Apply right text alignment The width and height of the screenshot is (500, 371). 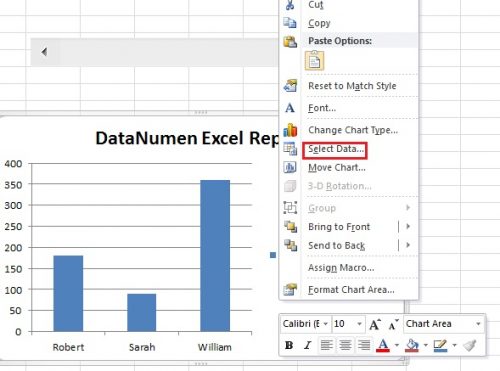(364, 345)
